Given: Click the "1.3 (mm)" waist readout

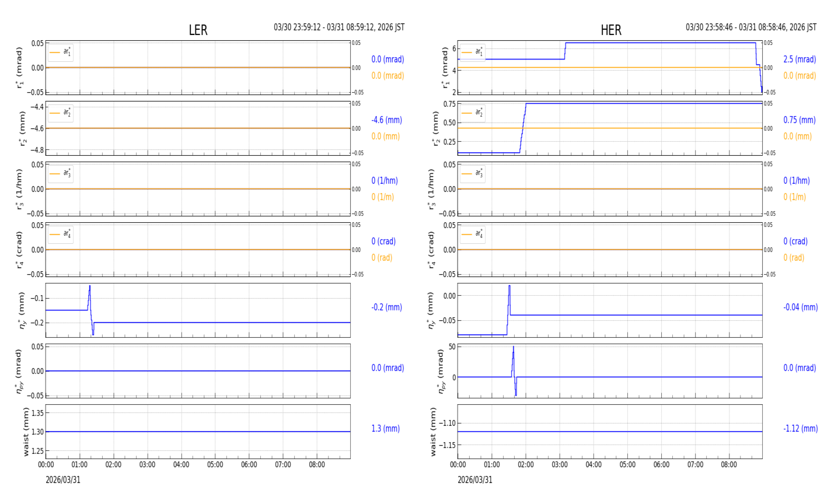Looking at the screenshot, I should (x=386, y=429).
